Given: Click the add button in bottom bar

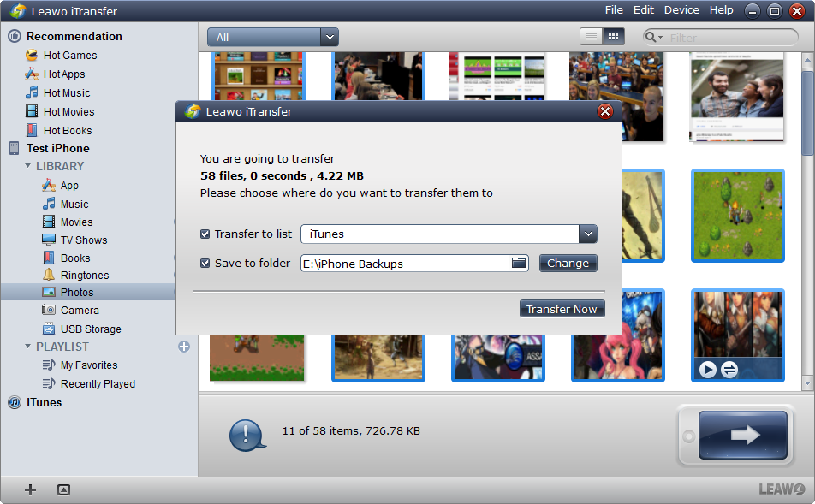Looking at the screenshot, I should point(30,489).
